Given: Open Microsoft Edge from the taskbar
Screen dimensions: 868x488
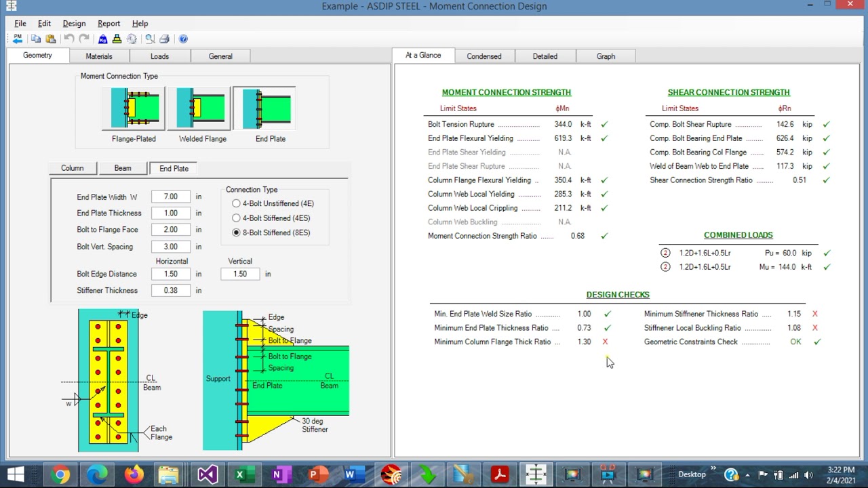Looking at the screenshot, I should [x=97, y=474].
